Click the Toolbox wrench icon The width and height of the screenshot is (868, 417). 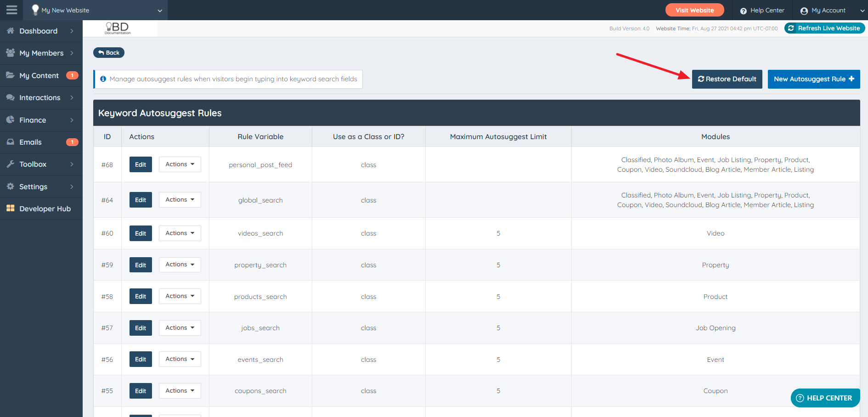pos(10,164)
